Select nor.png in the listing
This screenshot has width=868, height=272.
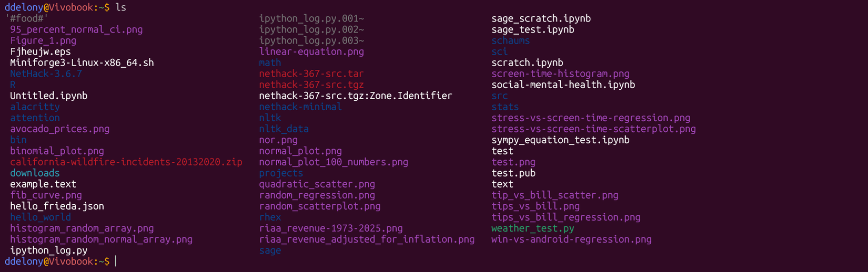click(278, 140)
